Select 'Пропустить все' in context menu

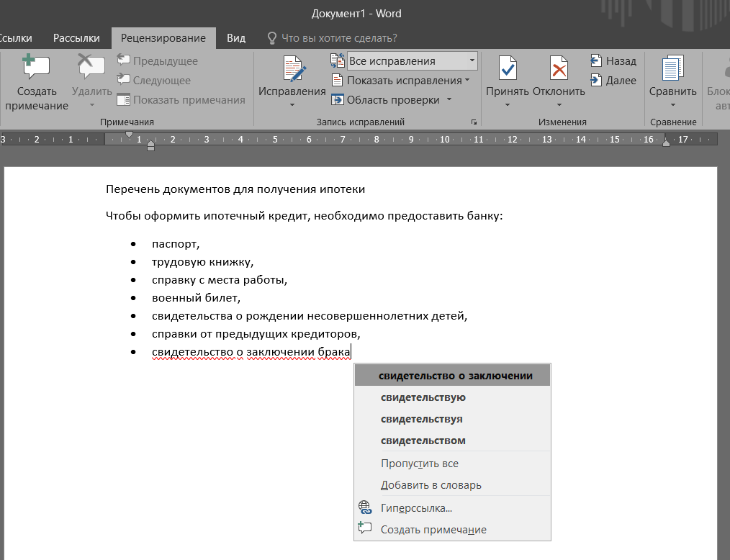[419, 464]
